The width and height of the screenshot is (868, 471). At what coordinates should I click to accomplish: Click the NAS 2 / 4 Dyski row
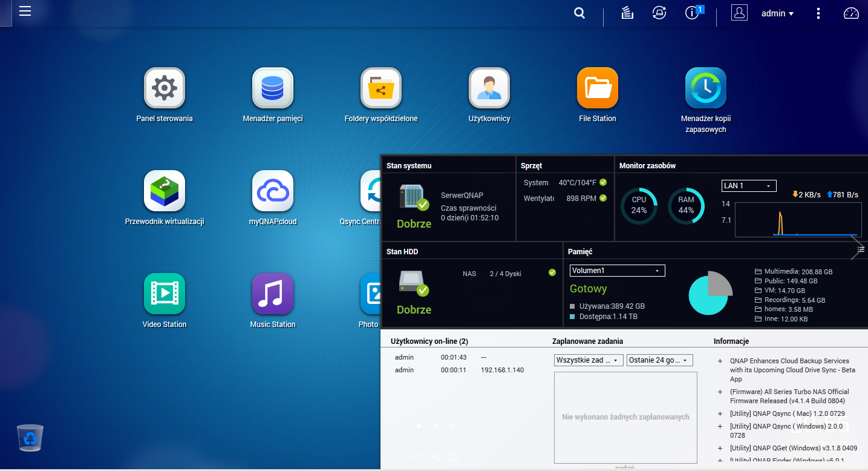[509, 274]
